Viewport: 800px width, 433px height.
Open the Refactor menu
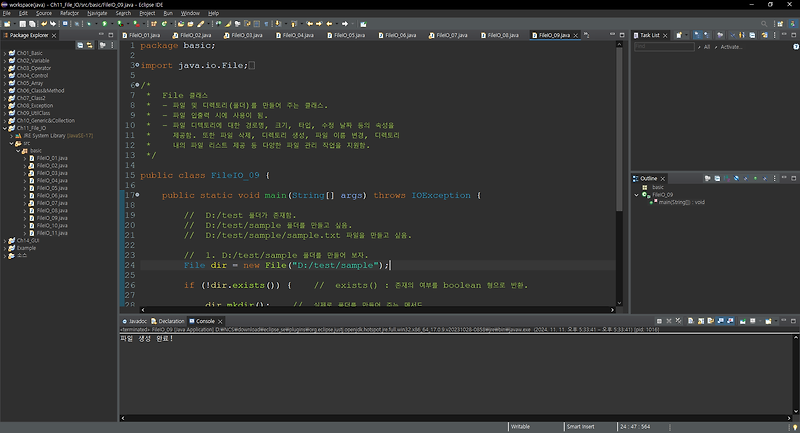[69, 13]
